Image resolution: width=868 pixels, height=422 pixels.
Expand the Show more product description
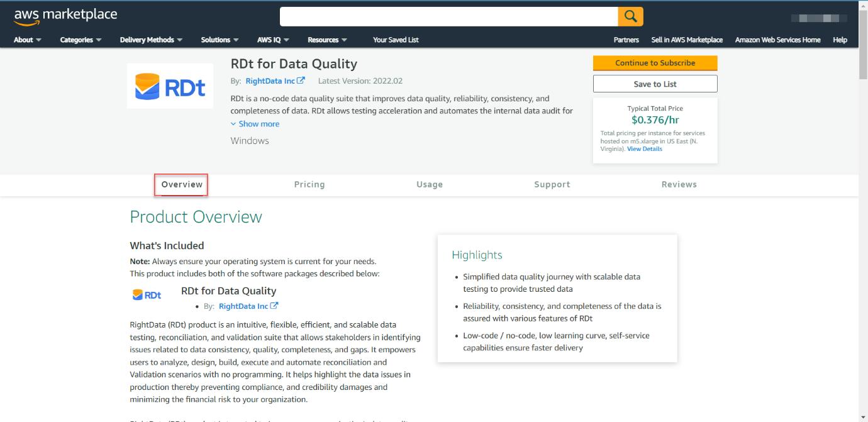[255, 123]
